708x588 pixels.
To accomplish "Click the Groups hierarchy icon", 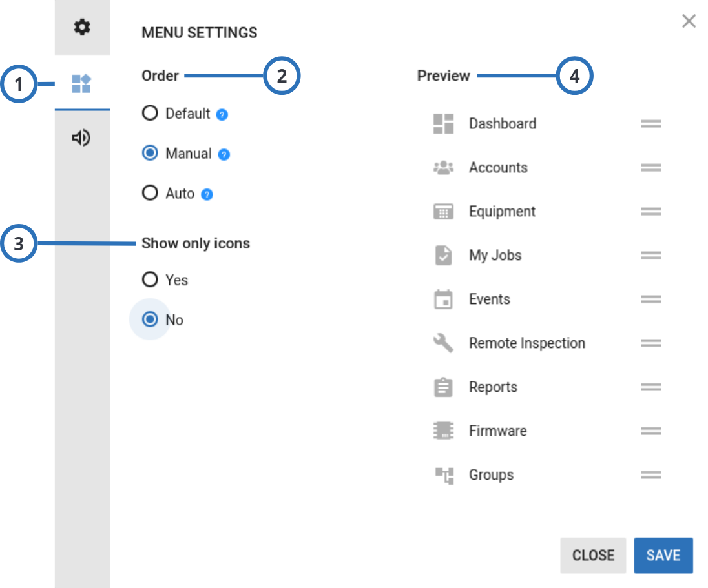I will click(x=443, y=474).
